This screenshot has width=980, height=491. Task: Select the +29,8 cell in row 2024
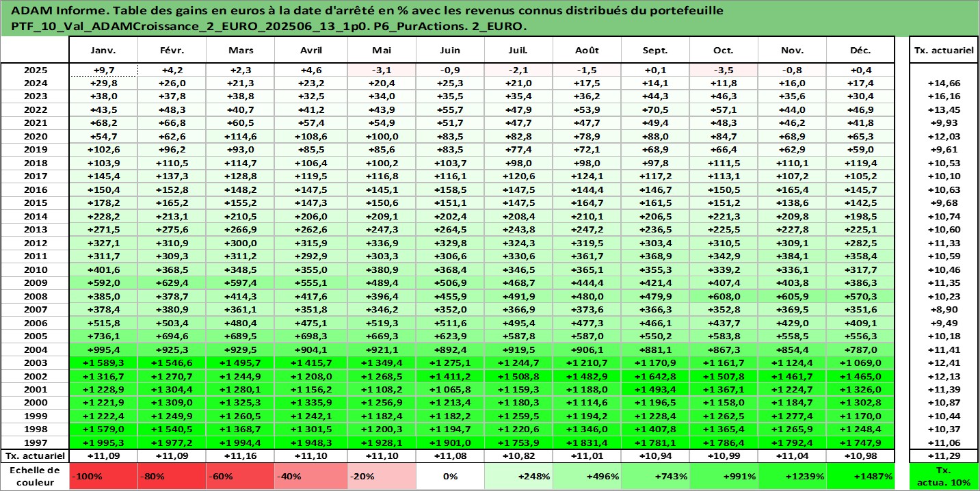[x=103, y=83]
